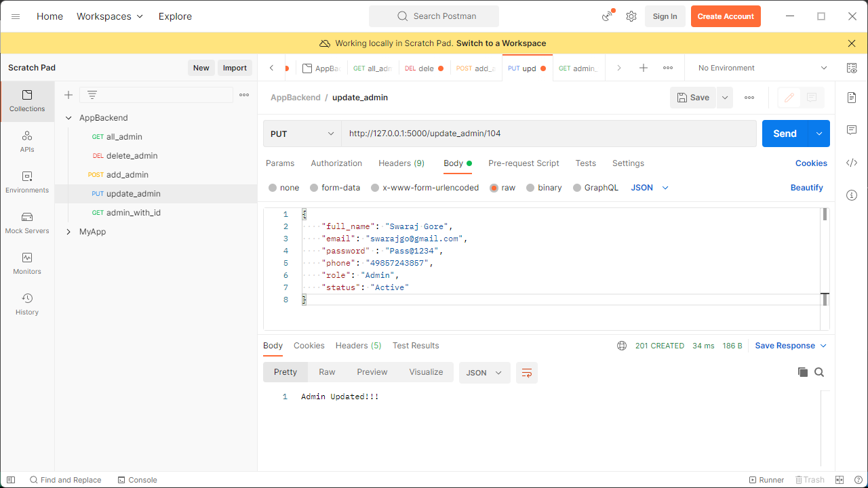Open the Send options dropdown arrow
Image resolution: width=868 pixels, height=488 pixels.
coord(819,134)
